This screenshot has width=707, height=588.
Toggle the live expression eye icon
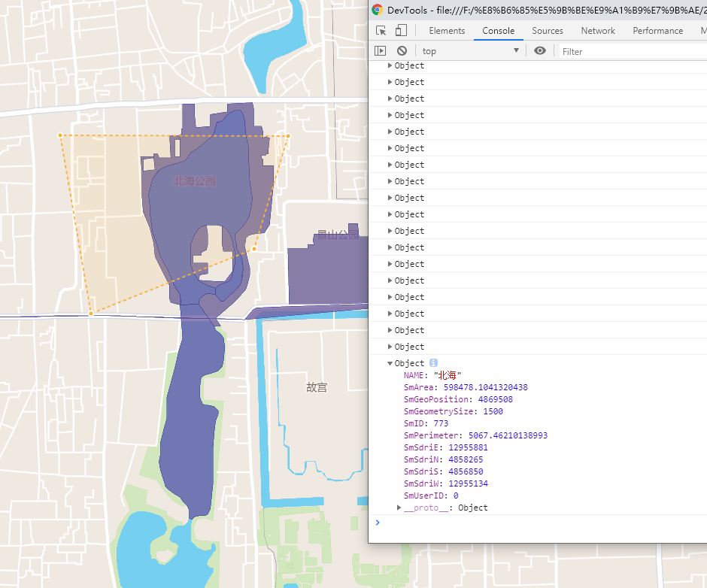[540, 50]
